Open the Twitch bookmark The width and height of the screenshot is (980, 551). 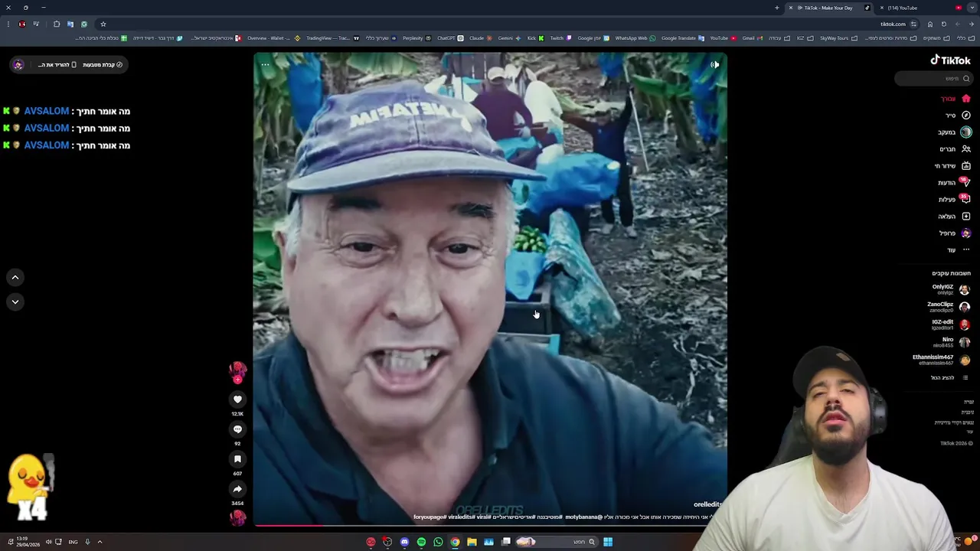560,38
